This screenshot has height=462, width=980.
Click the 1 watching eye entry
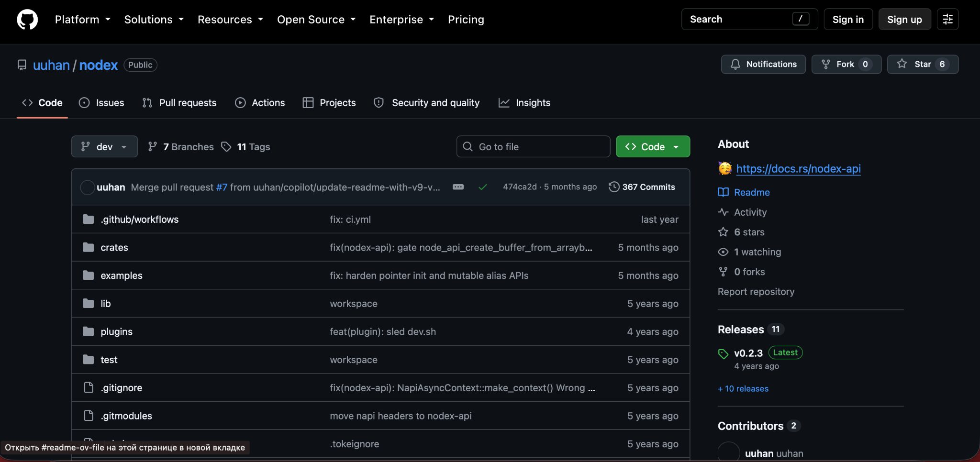tap(749, 252)
